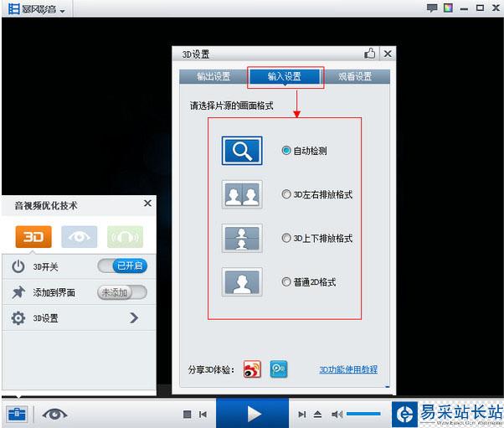
Task: Open the skin color icon in title bar
Action: 448,8
